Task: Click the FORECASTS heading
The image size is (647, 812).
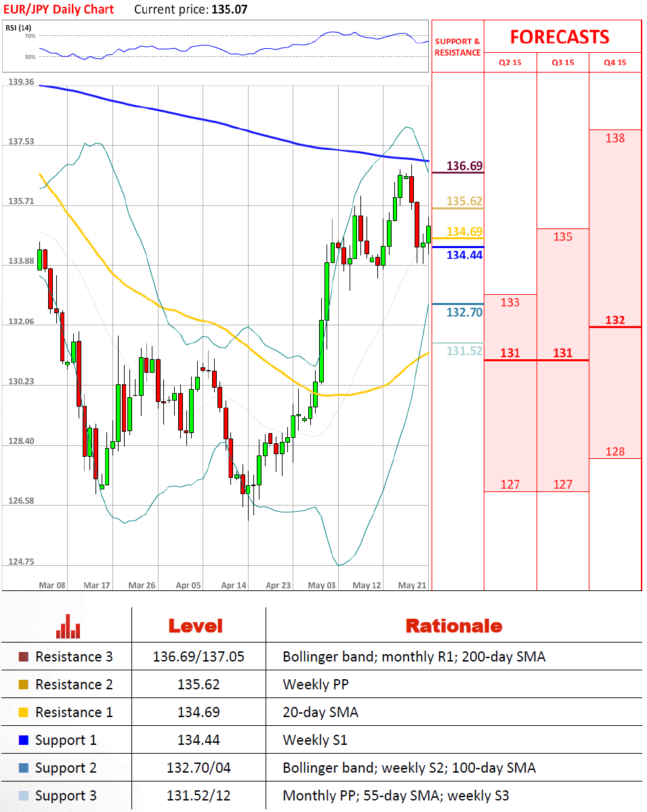Action: [x=560, y=37]
